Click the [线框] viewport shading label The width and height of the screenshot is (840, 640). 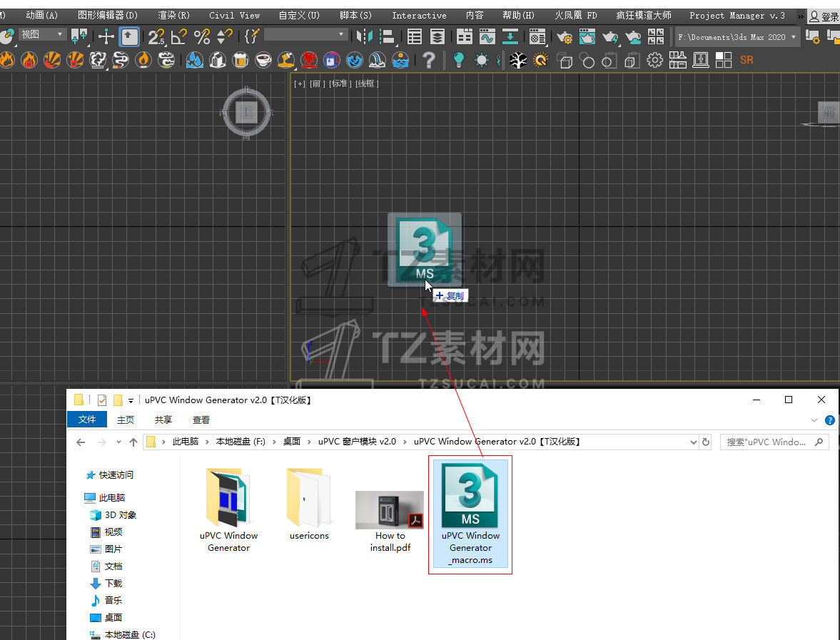367,83
